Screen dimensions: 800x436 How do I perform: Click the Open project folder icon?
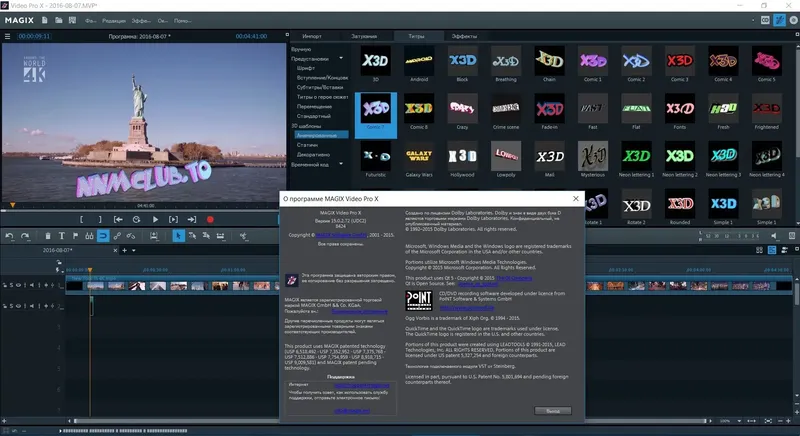pyautogui.click(x=59, y=20)
